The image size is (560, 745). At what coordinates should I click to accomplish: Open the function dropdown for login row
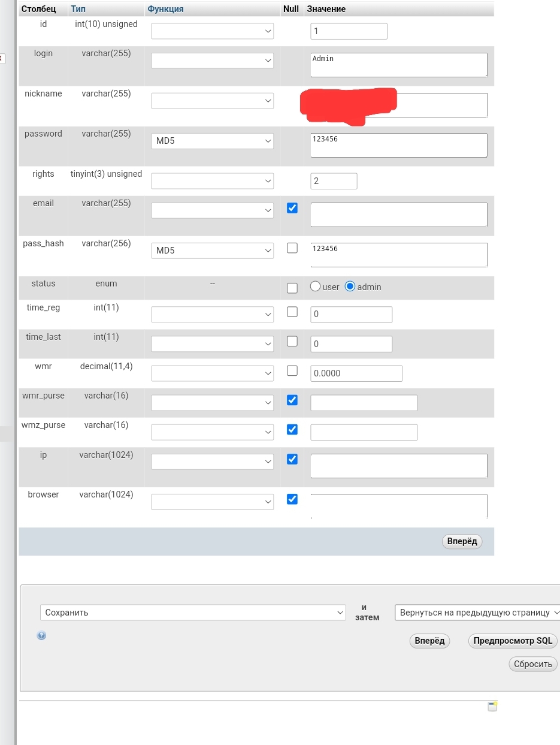coord(212,61)
